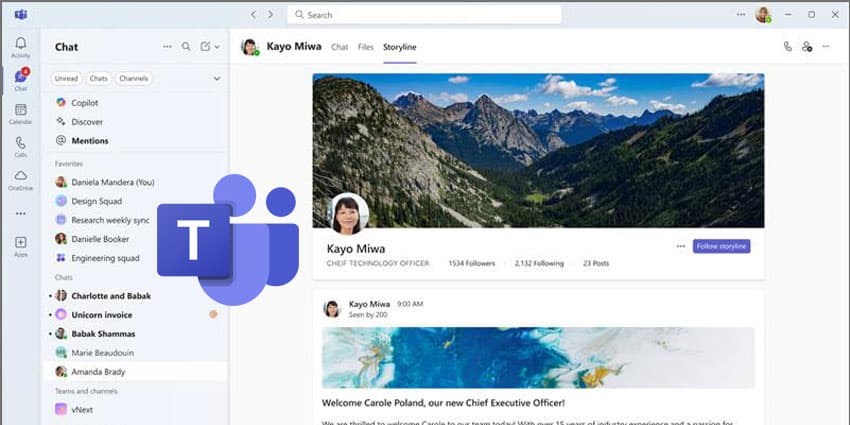The height and width of the screenshot is (425, 850).
Task: Open the Calls phone icon in sidebar
Action: tap(21, 143)
